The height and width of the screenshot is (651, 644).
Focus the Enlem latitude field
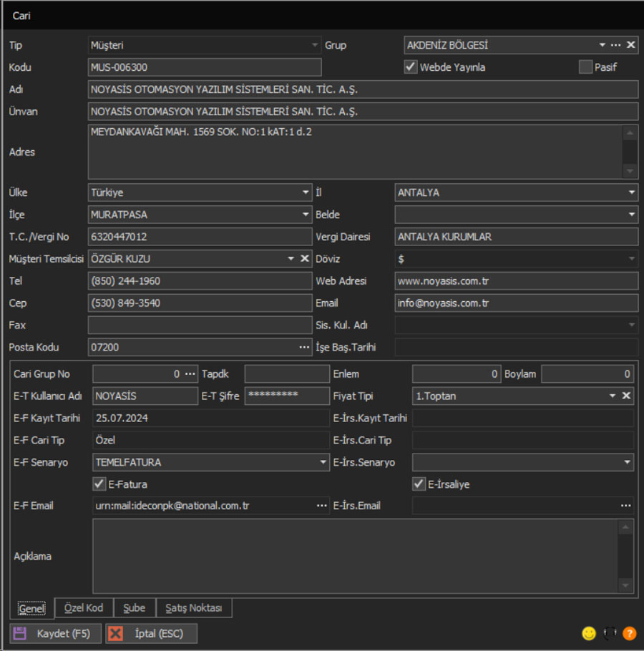(x=457, y=374)
